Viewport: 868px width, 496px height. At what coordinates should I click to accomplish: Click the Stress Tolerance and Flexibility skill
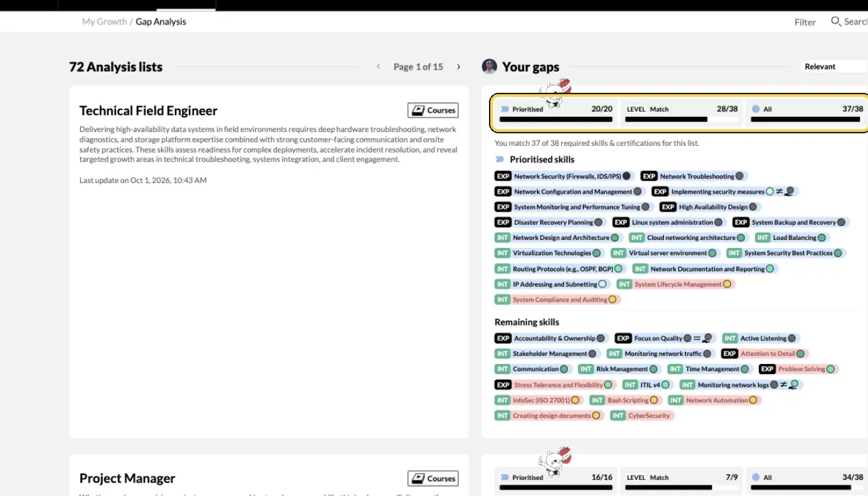coord(555,385)
